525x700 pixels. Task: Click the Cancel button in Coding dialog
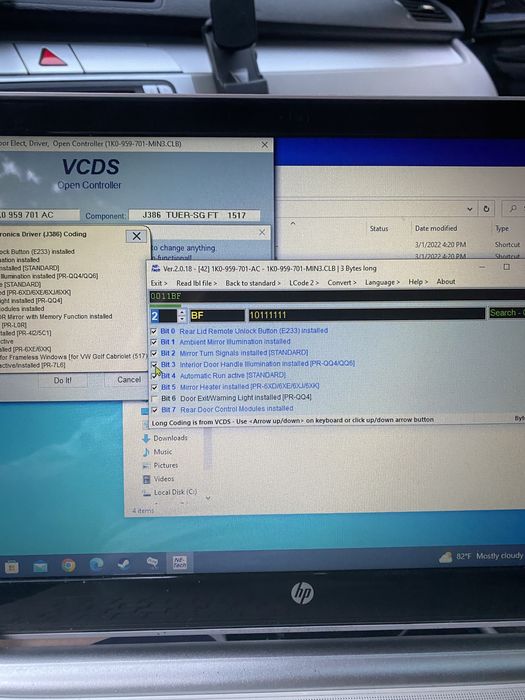click(129, 379)
